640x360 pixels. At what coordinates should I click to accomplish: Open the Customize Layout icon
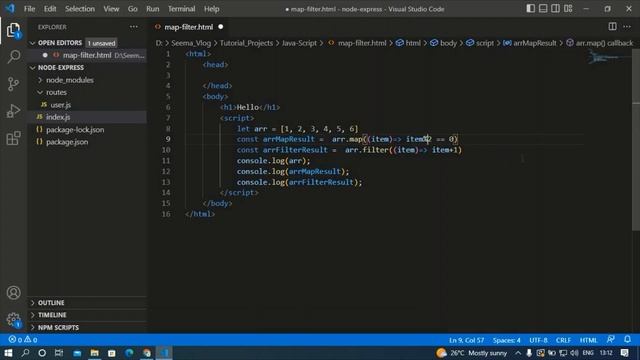(x=568, y=9)
